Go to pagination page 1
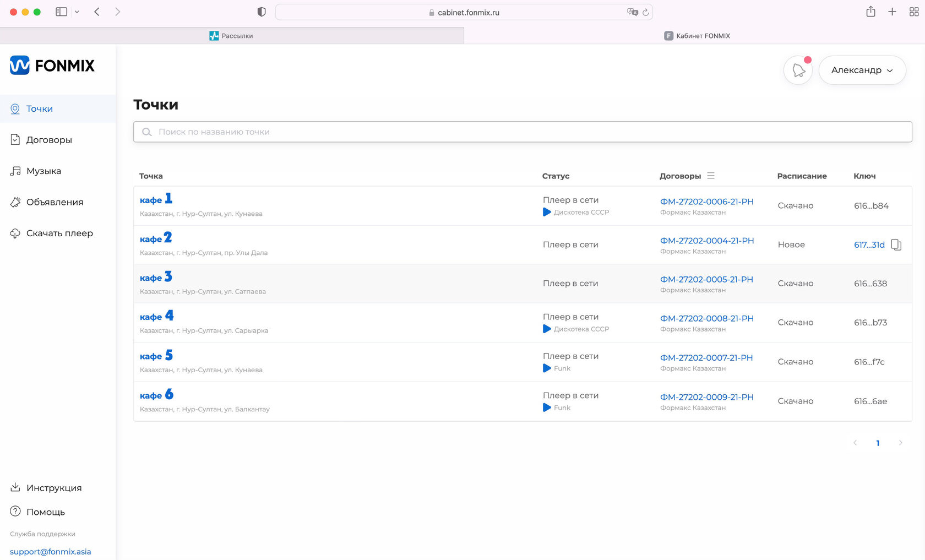 click(x=878, y=443)
